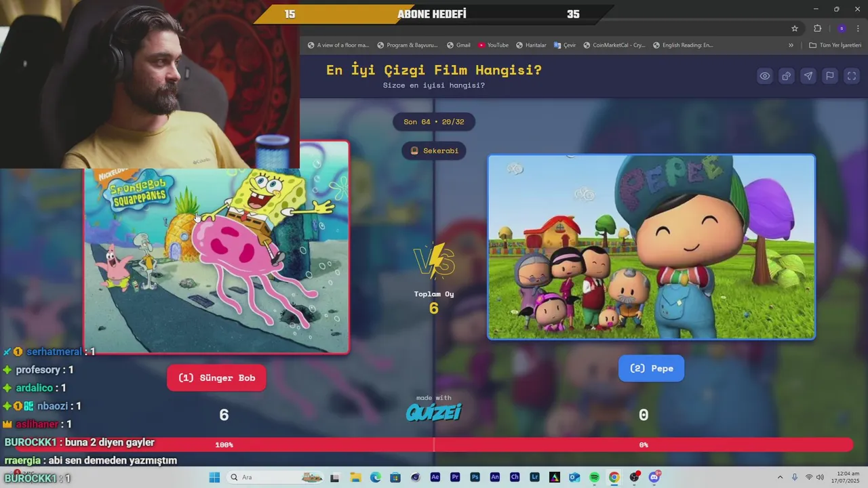Open OBS Studio from the taskbar
The image size is (868, 488).
coord(634,477)
